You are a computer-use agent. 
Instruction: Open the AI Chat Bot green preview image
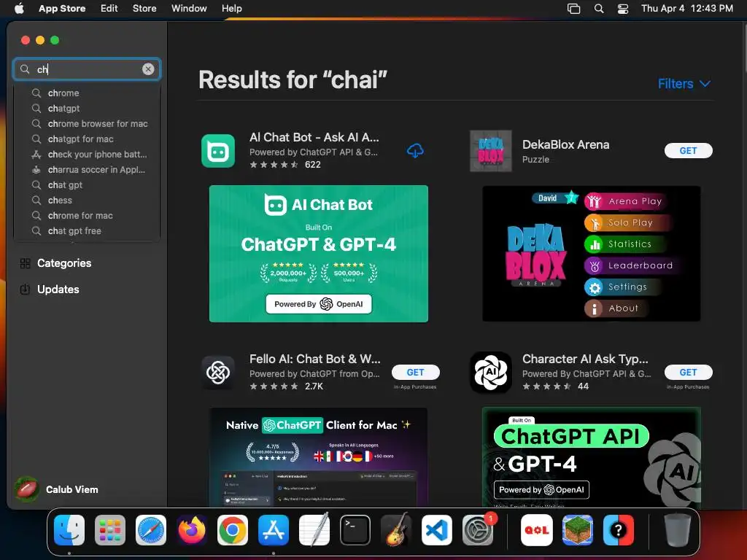click(319, 254)
